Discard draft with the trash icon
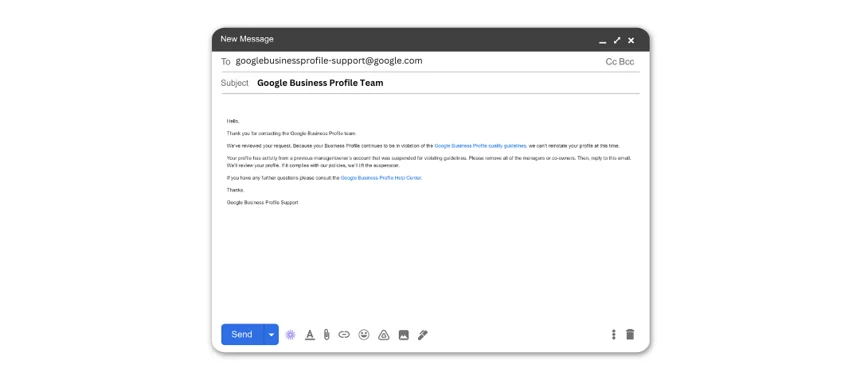Screen dimensions: 860x384 pyautogui.click(x=630, y=334)
